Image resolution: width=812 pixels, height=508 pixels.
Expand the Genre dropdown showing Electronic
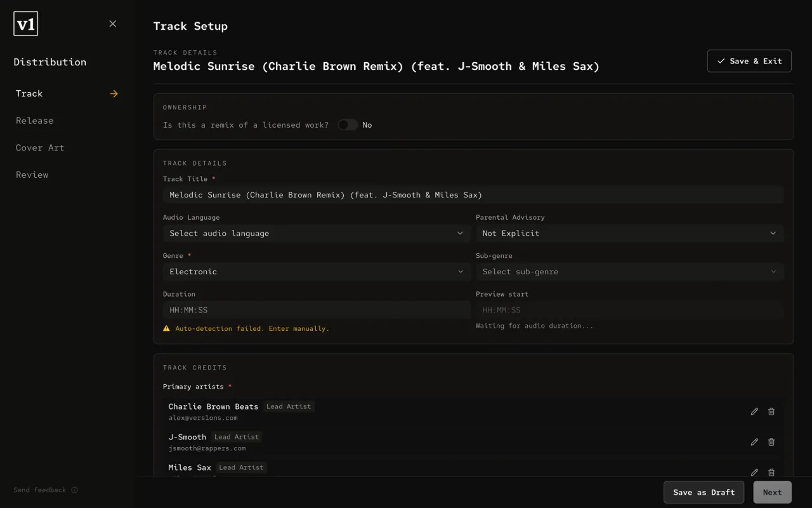tap(317, 272)
